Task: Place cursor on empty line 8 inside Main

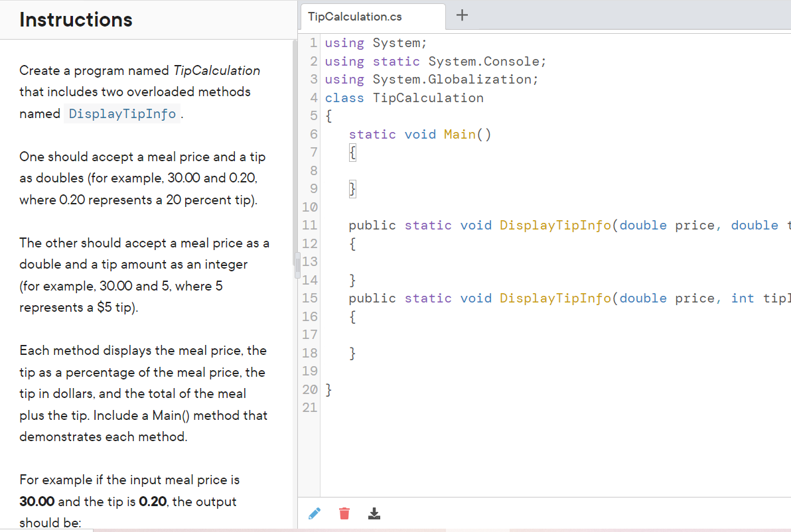Action: (x=555, y=170)
